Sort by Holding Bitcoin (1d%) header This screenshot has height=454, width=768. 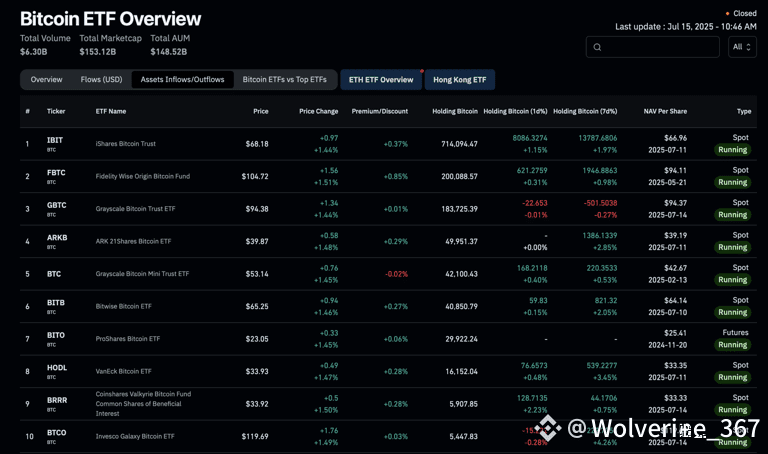coord(515,111)
